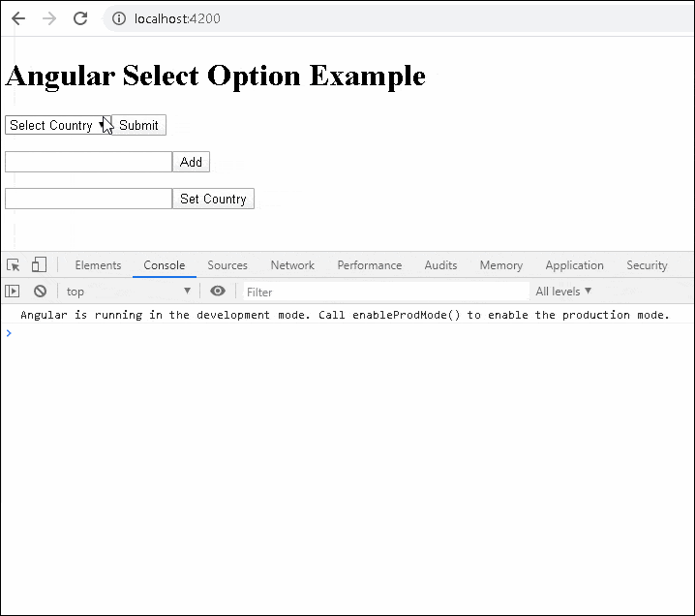This screenshot has height=616, width=695.
Task: Activate the DevTools inspect element picker
Action: point(14,265)
